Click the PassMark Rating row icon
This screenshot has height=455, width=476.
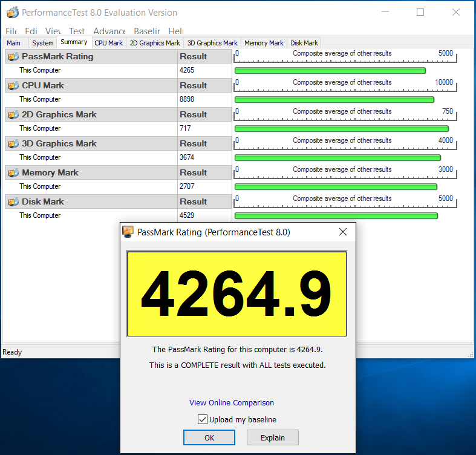point(13,56)
